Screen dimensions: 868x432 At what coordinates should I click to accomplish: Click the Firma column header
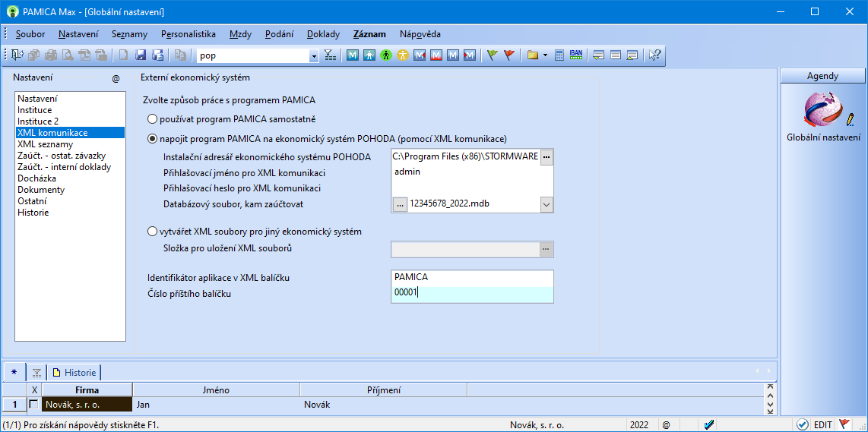[87, 390]
